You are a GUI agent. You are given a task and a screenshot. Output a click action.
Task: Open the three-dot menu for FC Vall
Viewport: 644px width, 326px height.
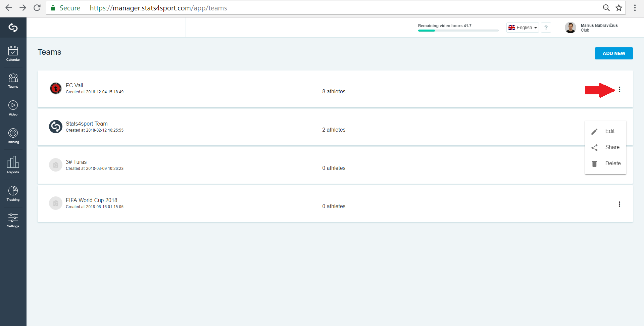click(620, 89)
